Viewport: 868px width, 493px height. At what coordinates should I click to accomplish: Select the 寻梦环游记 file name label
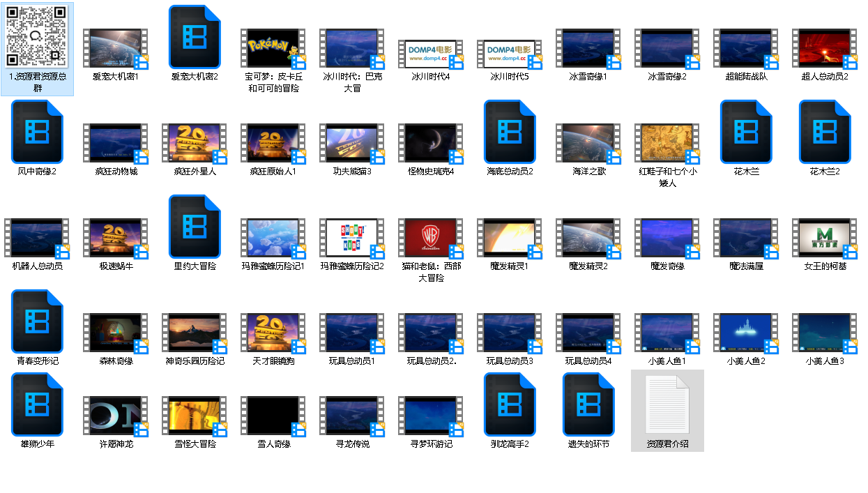pos(431,443)
